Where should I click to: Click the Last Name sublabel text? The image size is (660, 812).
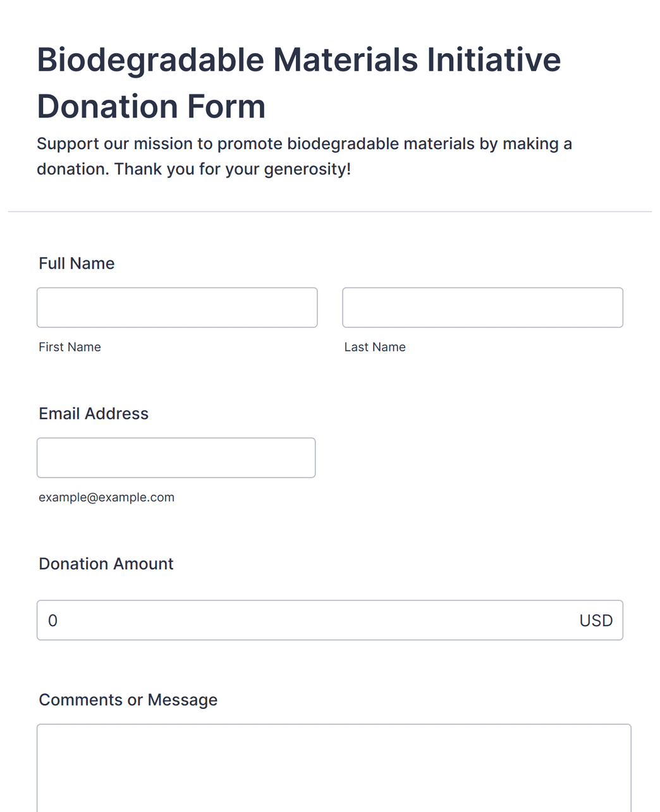coord(375,347)
